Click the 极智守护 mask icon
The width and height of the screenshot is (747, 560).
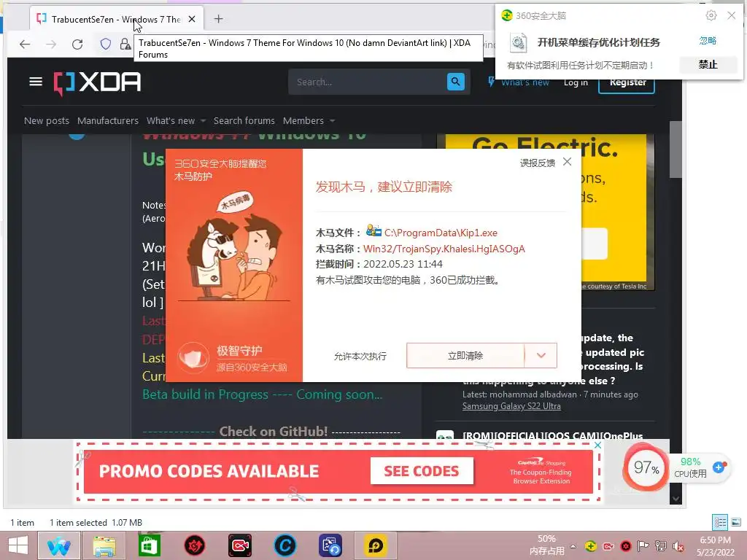pos(193,358)
